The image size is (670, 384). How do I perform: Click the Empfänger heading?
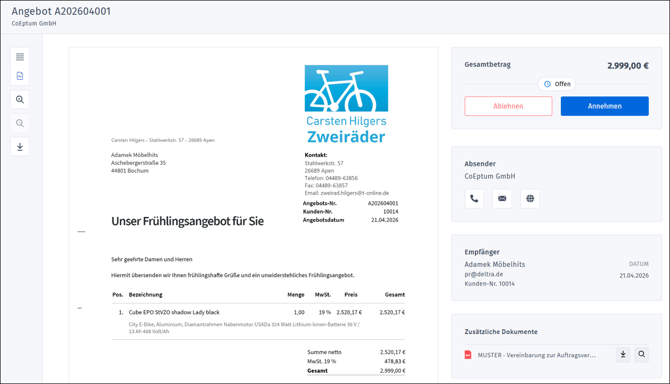[482, 252]
